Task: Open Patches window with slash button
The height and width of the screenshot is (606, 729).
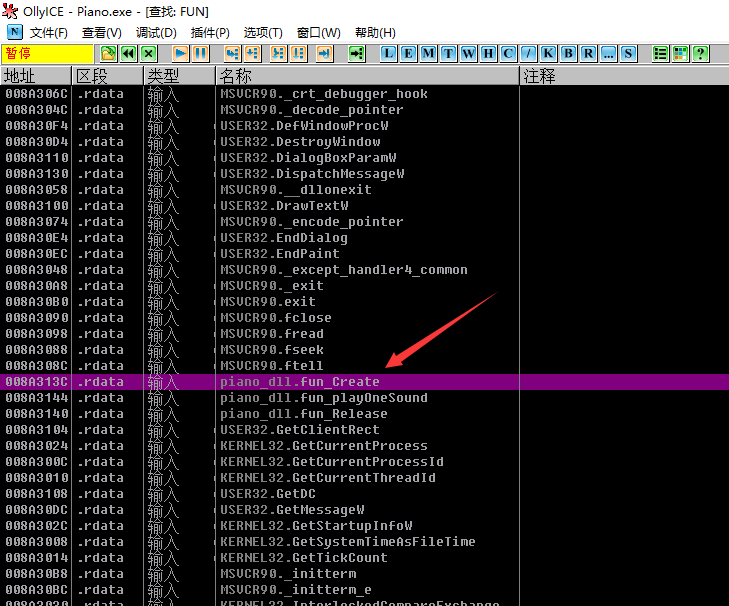Action: (528, 53)
